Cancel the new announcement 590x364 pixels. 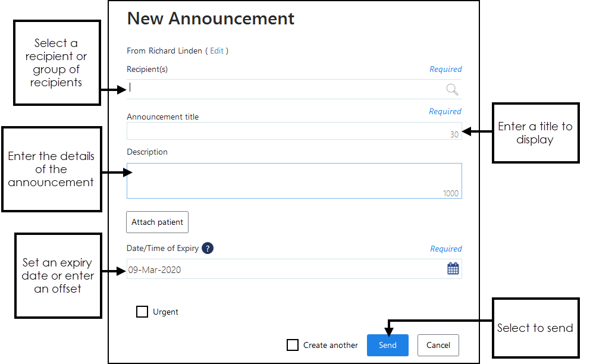(438, 345)
